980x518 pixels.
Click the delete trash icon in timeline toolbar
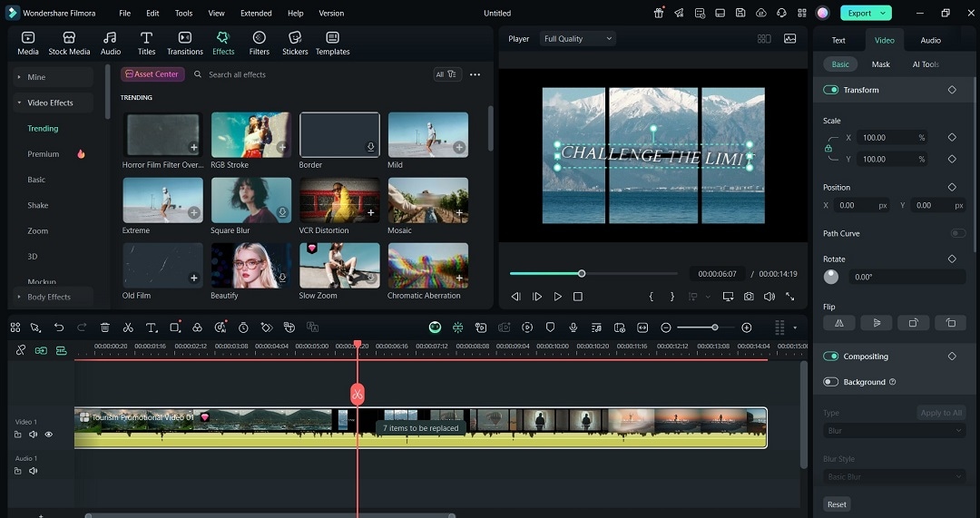click(x=105, y=327)
